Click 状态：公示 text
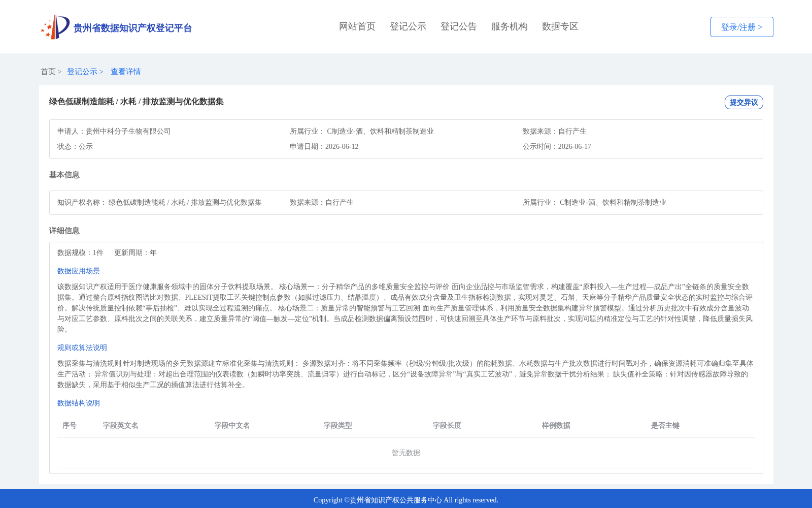This screenshot has height=508, width=812. tap(75, 146)
